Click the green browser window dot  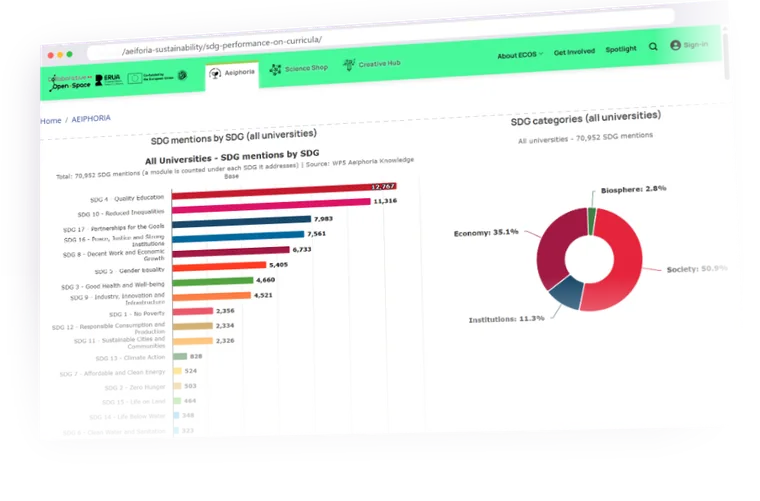pos(69,54)
